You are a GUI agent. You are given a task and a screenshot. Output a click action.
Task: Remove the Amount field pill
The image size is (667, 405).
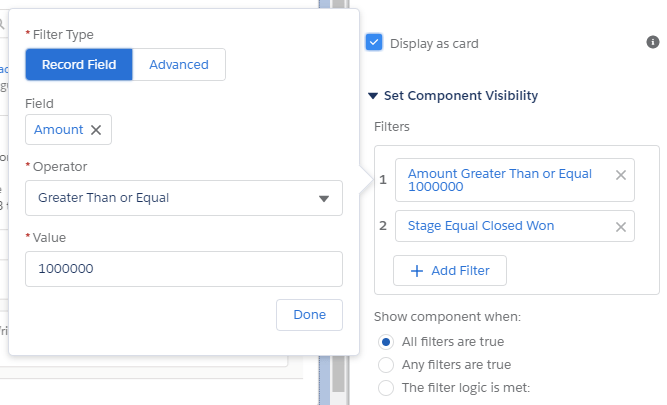[96, 130]
